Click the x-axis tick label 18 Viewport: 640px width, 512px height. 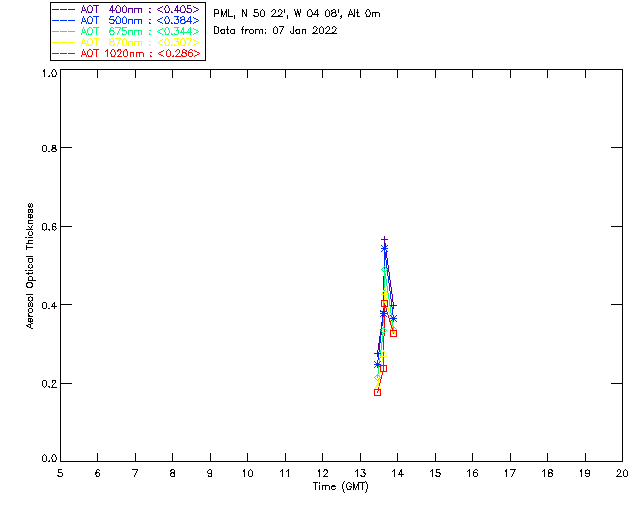click(x=547, y=473)
